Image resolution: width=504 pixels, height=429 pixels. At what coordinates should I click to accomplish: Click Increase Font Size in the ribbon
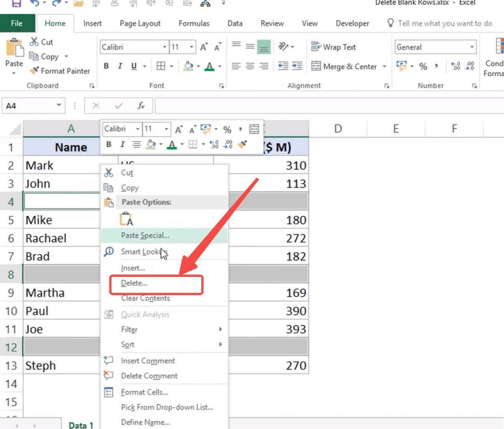[x=204, y=47]
